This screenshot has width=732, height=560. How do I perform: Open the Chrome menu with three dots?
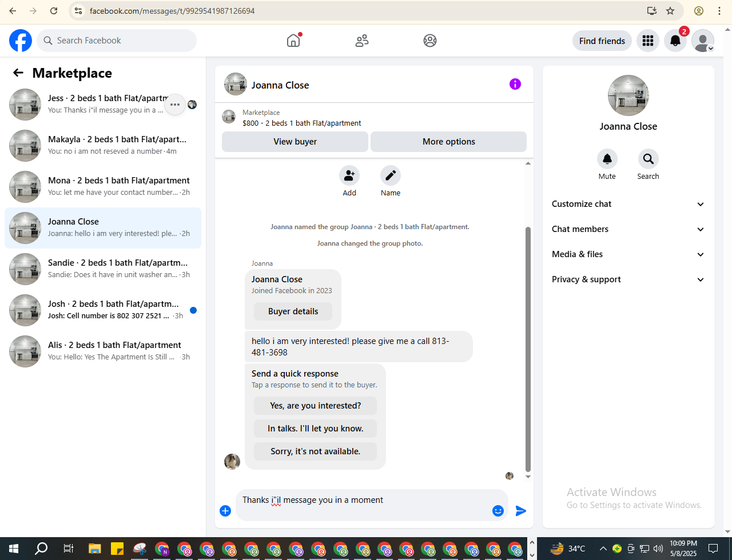tap(719, 11)
